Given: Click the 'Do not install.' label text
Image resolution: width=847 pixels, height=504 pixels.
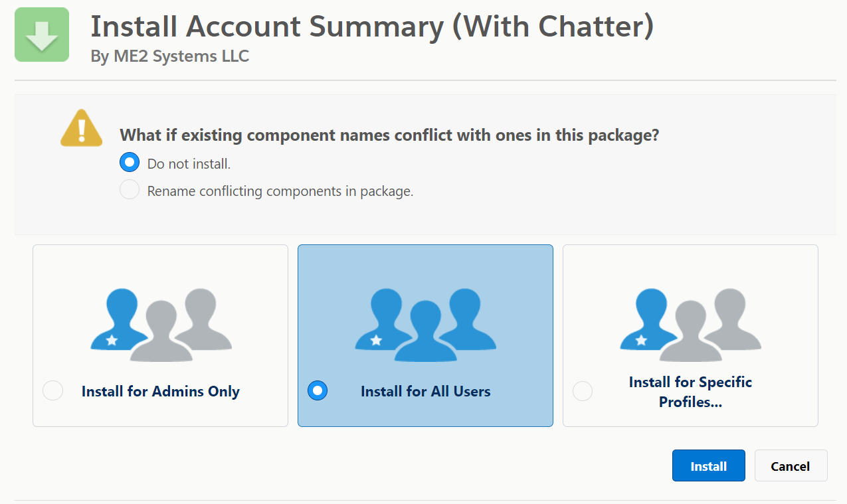Looking at the screenshot, I should (189, 163).
